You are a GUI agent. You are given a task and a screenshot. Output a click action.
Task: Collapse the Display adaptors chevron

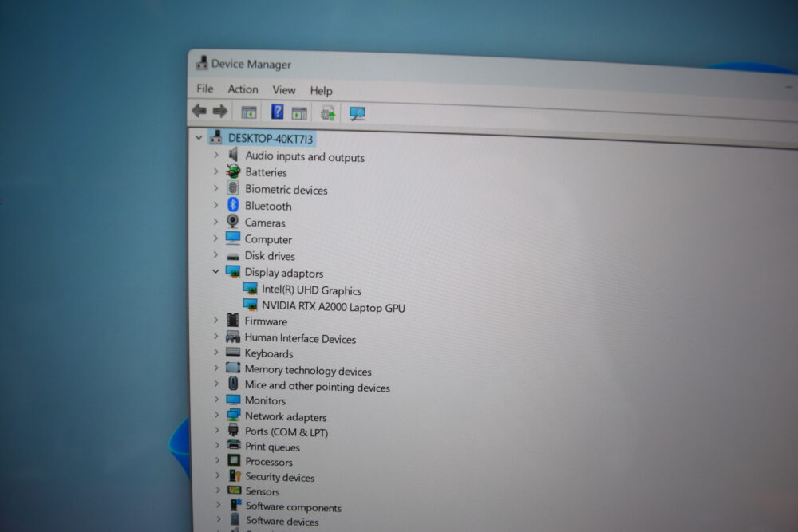[215, 271]
